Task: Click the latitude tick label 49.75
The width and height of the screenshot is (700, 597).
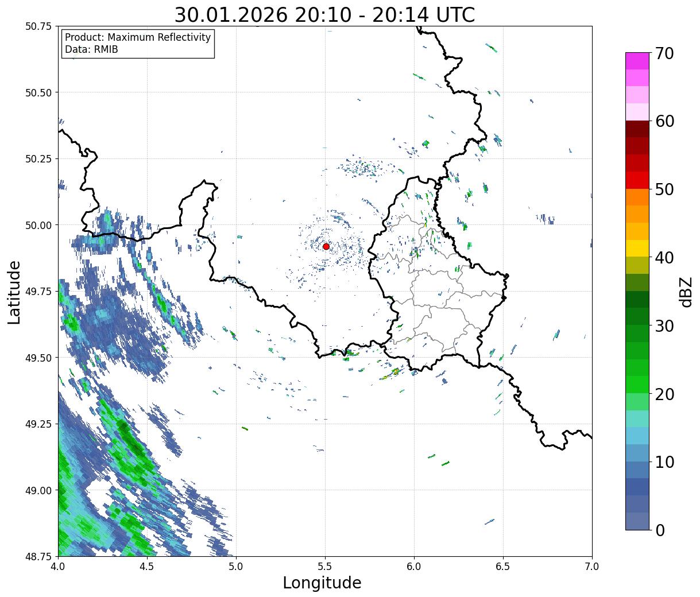Action: [39, 291]
